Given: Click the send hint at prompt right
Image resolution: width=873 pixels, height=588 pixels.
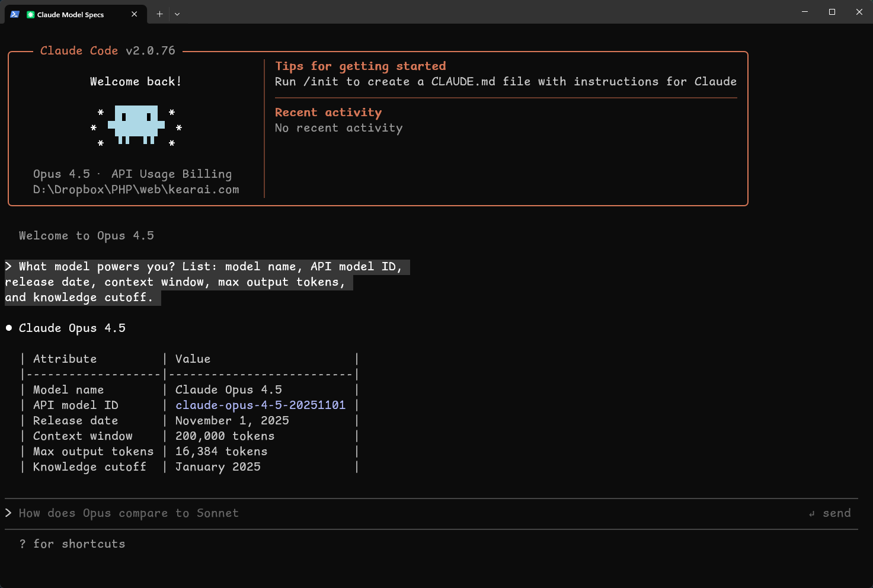Looking at the screenshot, I should pos(830,513).
